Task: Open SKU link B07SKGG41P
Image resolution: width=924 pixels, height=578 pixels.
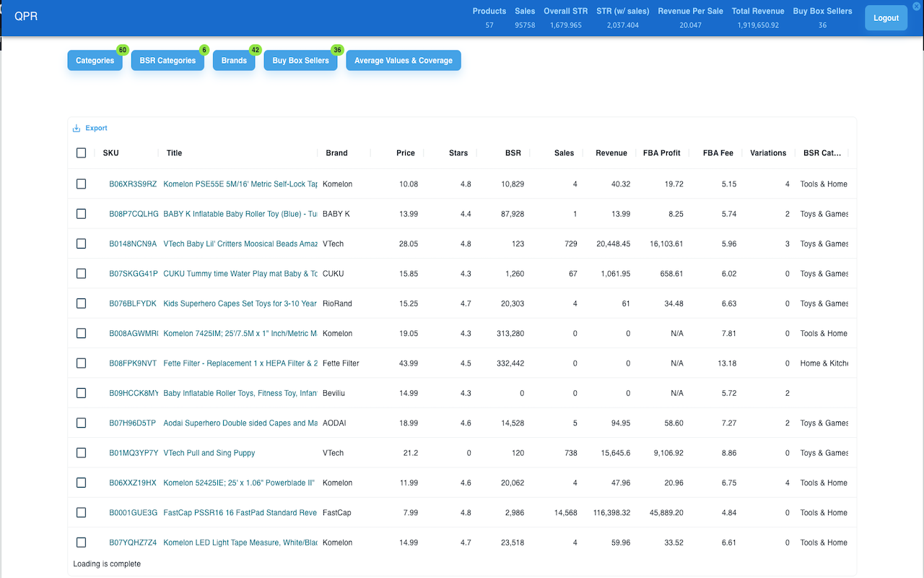Action: 134,274
